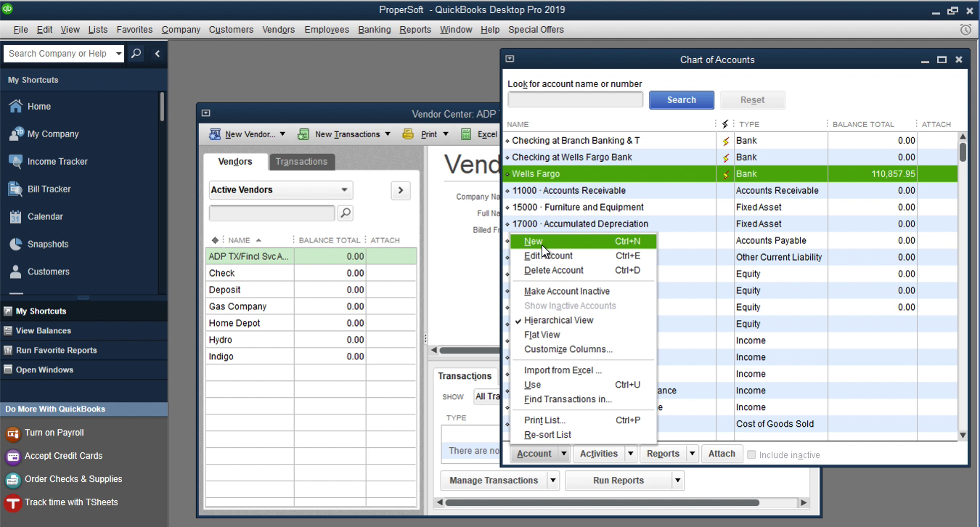Screen dimensions: 980x527
Task: Click the Attach button
Action: [722, 454]
